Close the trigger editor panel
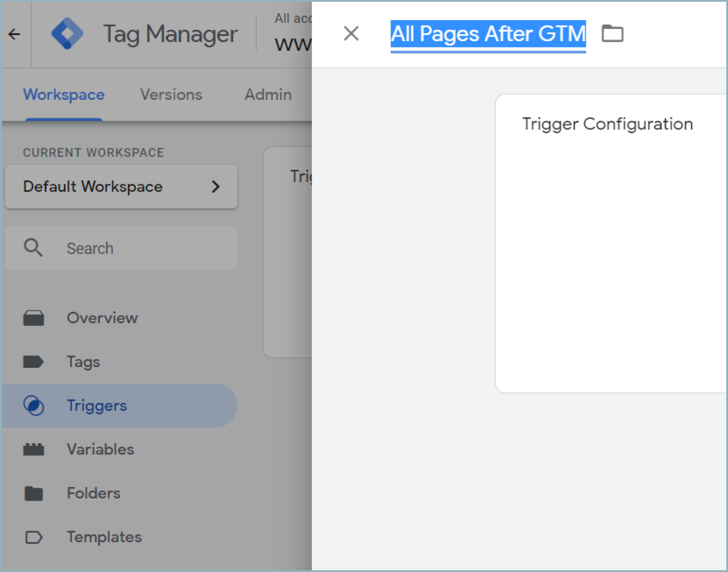Viewport: 728px width, 572px height. point(351,33)
